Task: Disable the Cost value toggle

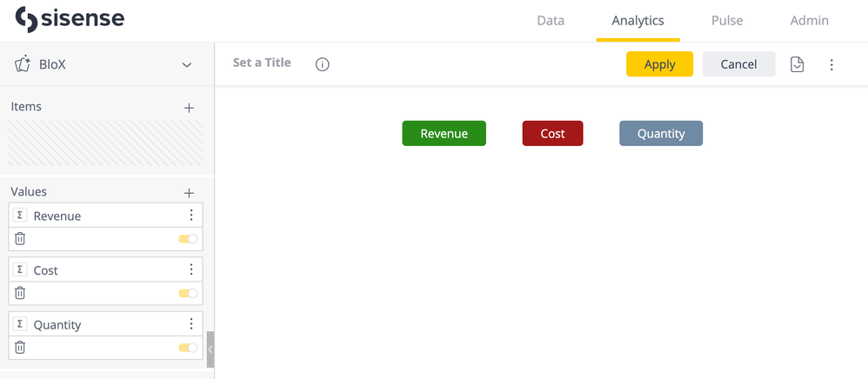Action: point(188,294)
